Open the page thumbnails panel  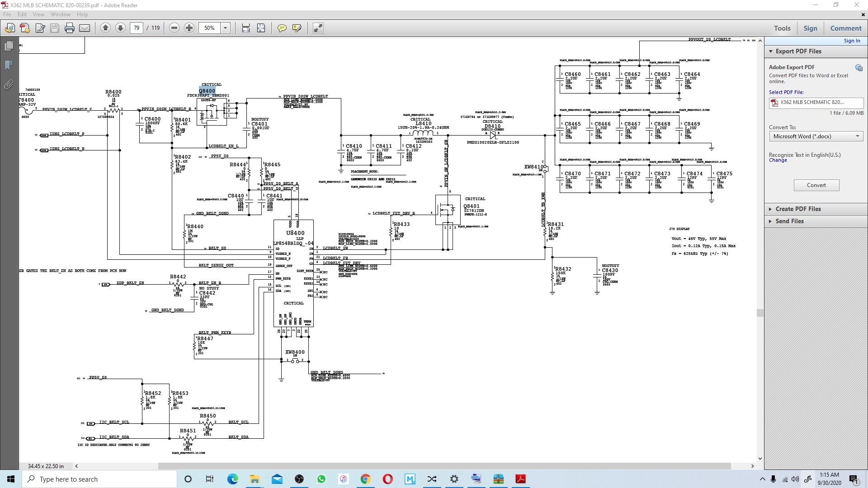tap(9, 46)
